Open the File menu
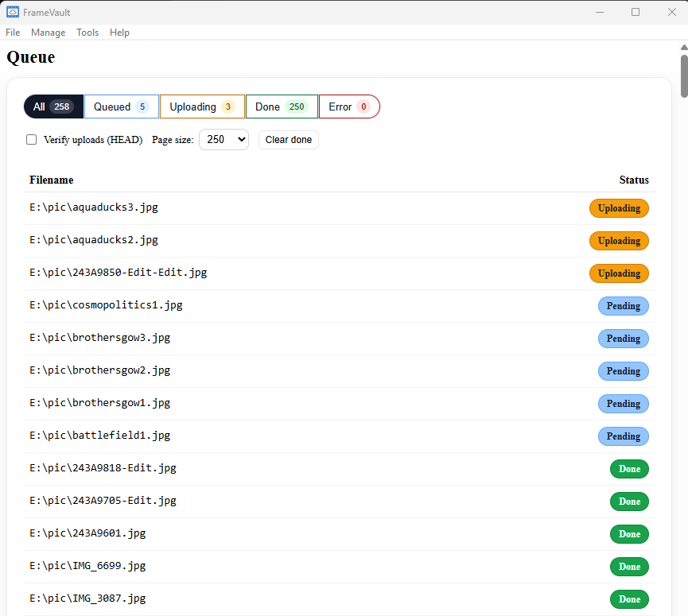Screen dimensions: 688x616 coord(13,33)
